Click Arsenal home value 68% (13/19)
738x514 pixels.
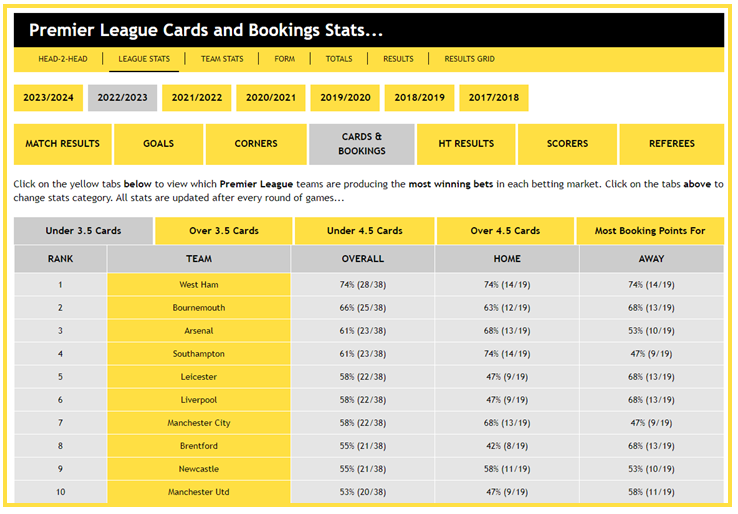point(507,331)
